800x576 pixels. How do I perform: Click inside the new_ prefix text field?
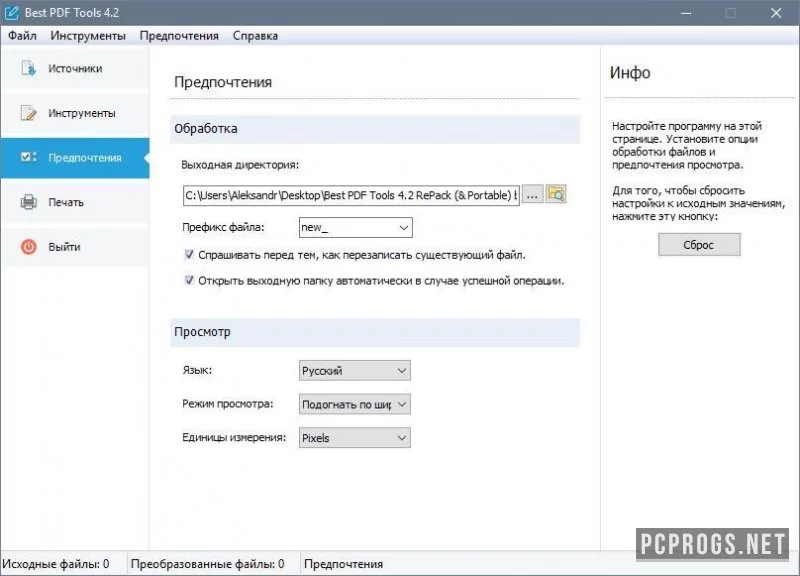(x=348, y=228)
